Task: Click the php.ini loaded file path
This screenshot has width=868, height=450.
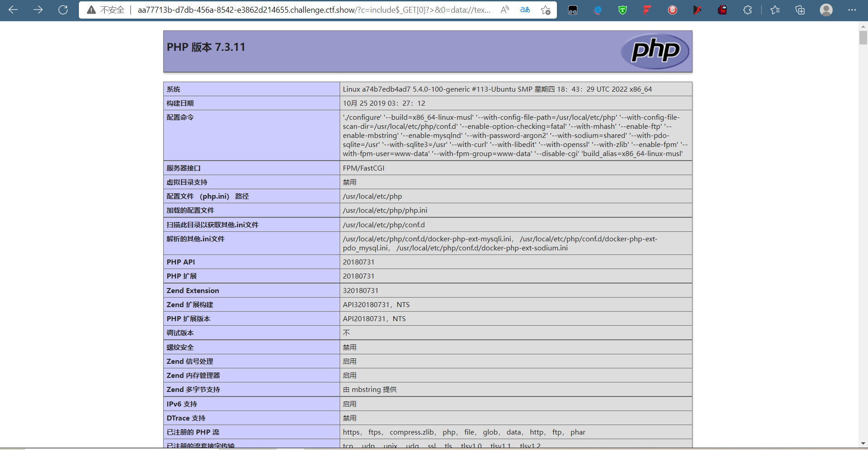Action: click(385, 210)
